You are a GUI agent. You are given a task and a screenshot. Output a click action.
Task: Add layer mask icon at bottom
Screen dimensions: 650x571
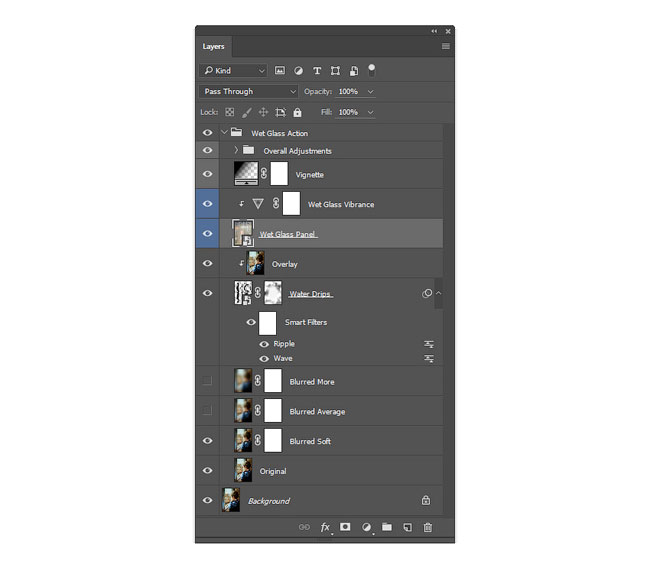345,527
